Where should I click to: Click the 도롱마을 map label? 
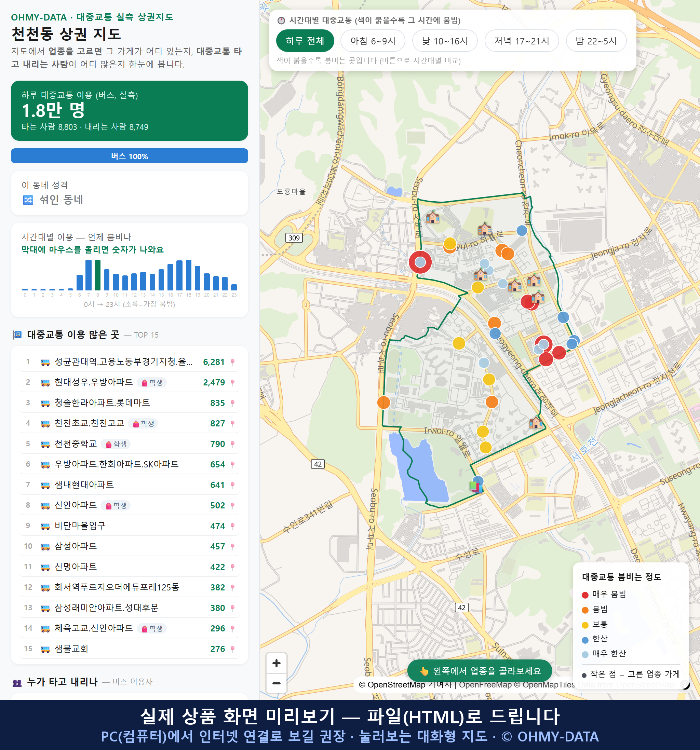click(291, 192)
